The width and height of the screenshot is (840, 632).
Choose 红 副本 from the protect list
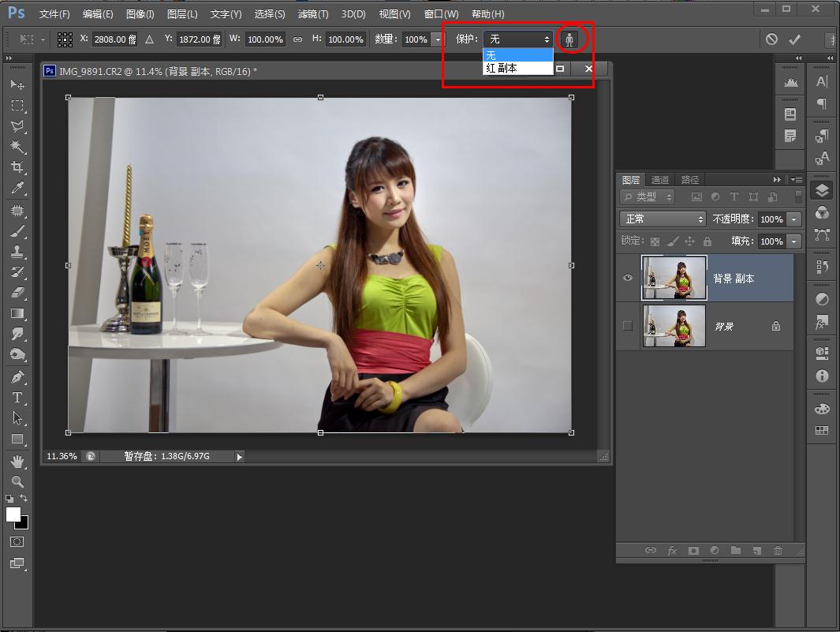pyautogui.click(x=502, y=69)
